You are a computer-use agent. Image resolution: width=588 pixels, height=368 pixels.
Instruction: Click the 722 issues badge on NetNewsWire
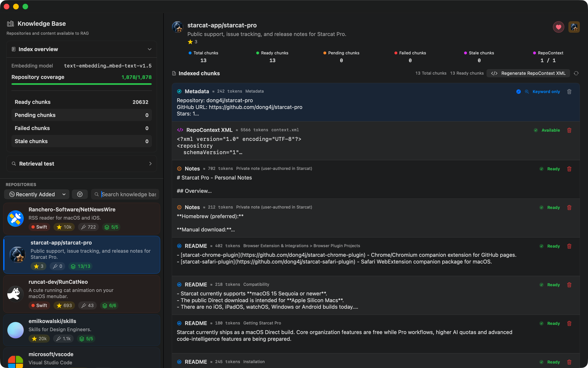pyautogui.click(x=88, y=227)
